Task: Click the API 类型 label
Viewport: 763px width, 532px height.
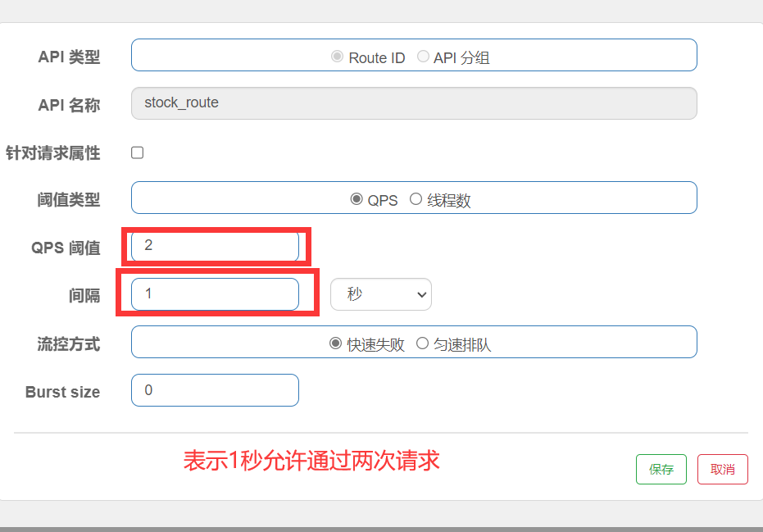Action: click(69, 57)
